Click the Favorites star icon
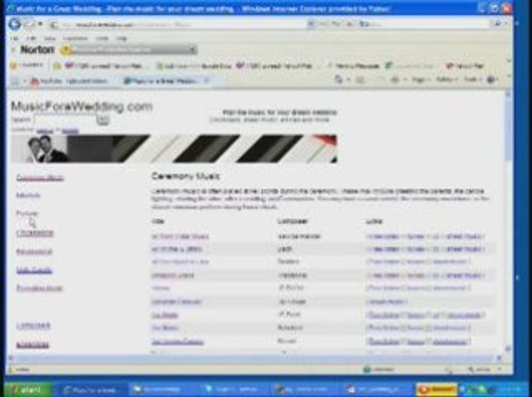This screenshot has height=397, width=532. point(15,66)
